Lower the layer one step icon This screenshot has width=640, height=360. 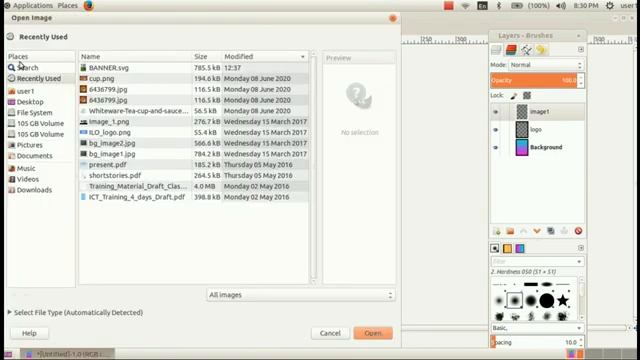click(x=537, y=231)
